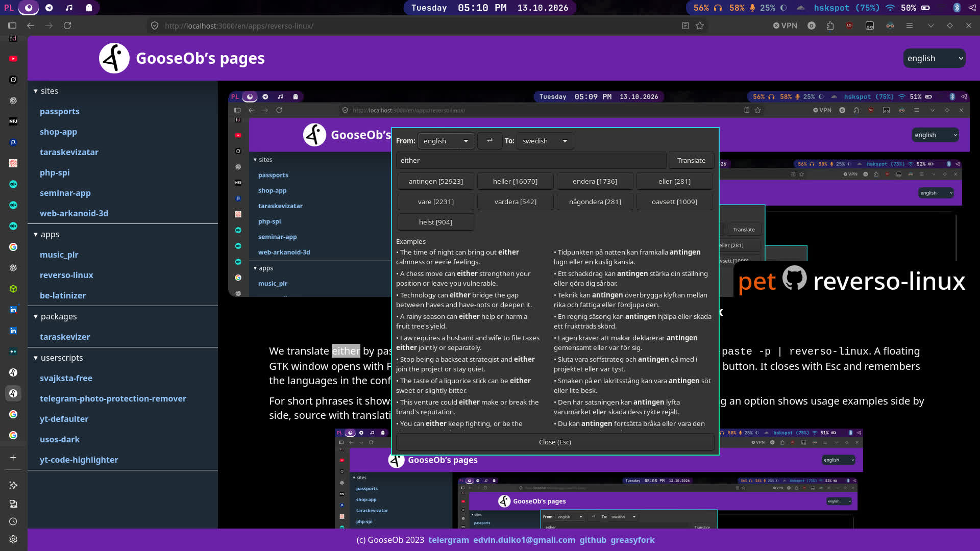Screen dimensions: 980x551
Task: Click the music note icon in top bar
Action: click(x=69, y=8)
